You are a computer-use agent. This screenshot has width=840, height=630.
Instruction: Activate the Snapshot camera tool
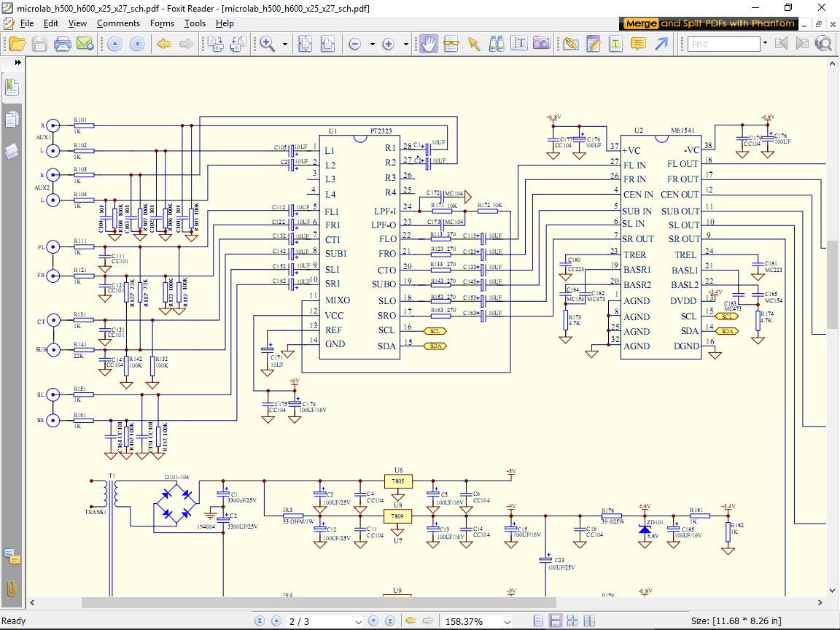coord(541,44)
